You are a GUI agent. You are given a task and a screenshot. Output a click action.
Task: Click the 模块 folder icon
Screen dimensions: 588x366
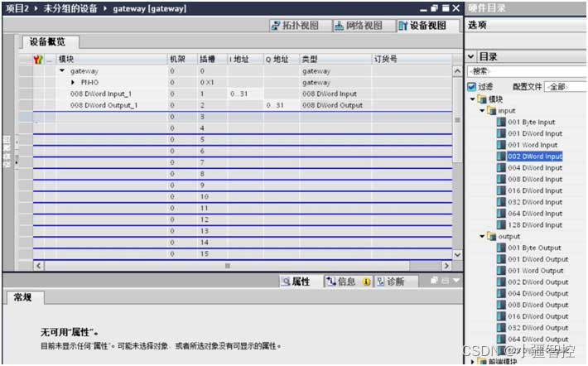click(x=482, y=99)
